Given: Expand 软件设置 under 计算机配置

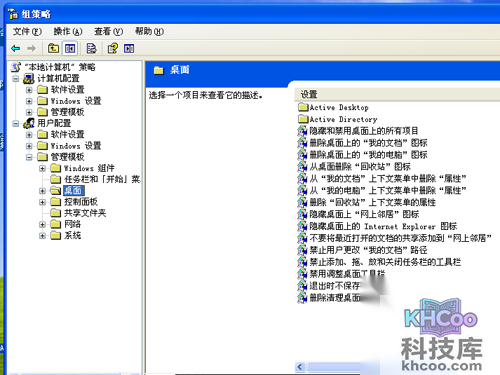Looking at the screenshot, I should [x=29, y=90].
